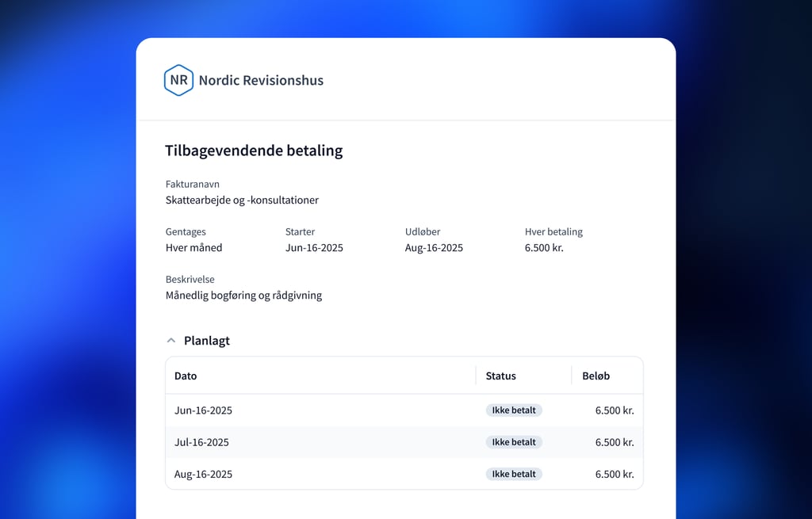Screen dimensions: 812x519
Task: Click the Tilbagevendende betaling heading
Action: click(254, 151)
